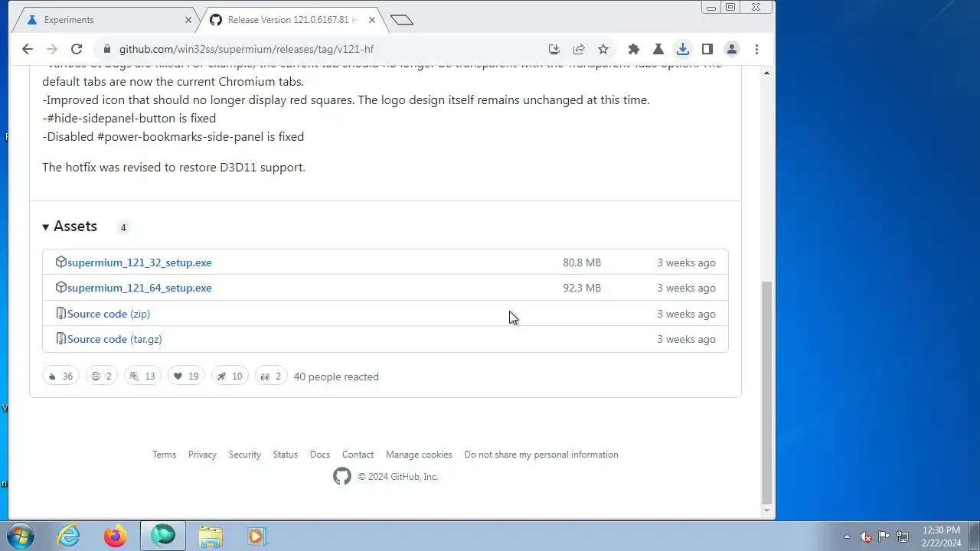Screen dimensions: 980x551
Task: Click the install page icon in address bar
Action: coord(554,49)
